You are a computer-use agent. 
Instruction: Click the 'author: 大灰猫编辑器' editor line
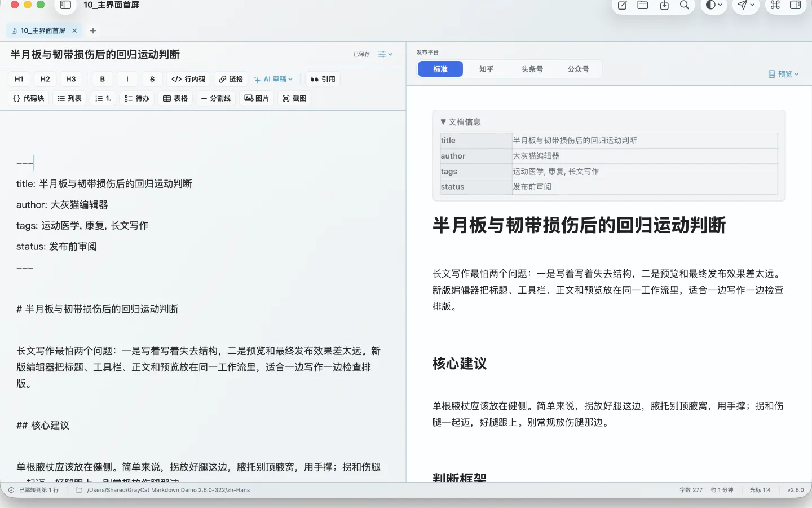point(62,205)
